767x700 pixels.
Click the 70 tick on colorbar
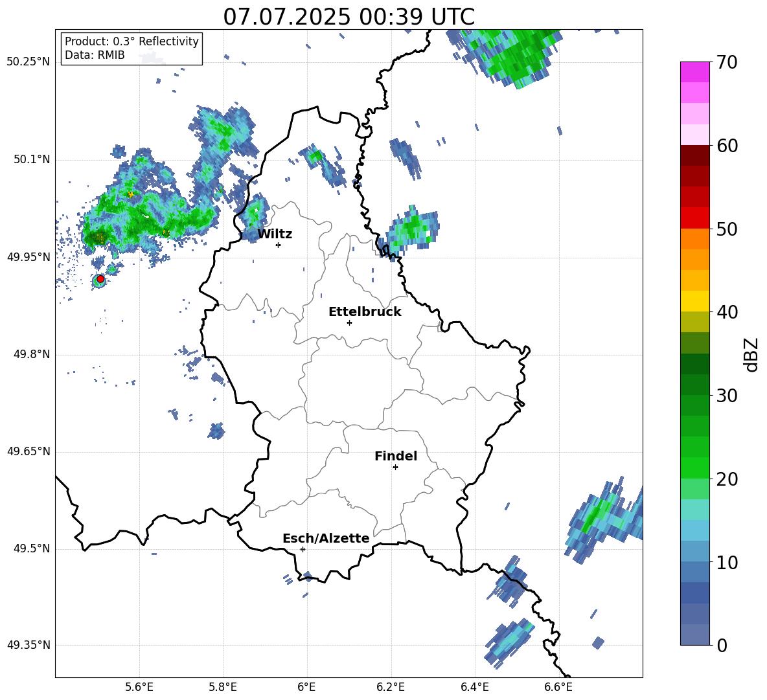coord(727,63)
